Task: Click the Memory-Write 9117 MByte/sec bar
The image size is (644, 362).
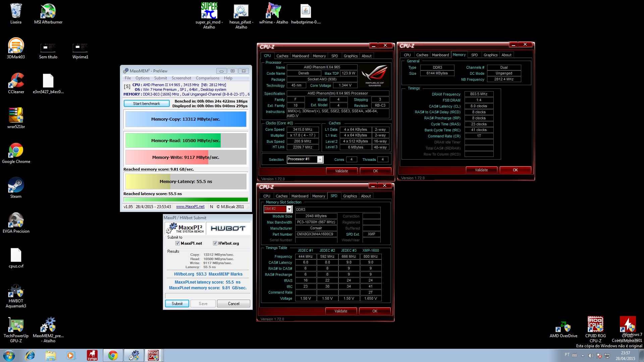Action: click(x=186, y=157)
